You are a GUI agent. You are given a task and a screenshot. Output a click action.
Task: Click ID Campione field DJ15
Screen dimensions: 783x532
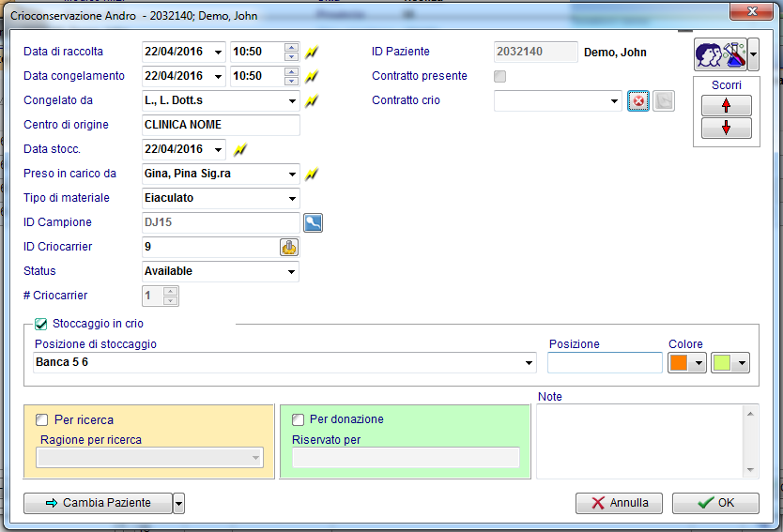coord(221,222)
